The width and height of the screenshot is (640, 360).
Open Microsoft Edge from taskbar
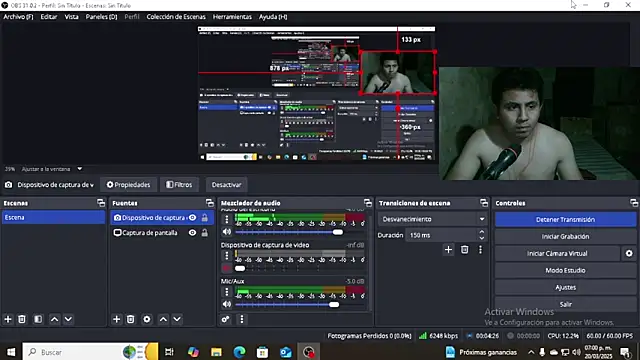click(x=239, y=352)
